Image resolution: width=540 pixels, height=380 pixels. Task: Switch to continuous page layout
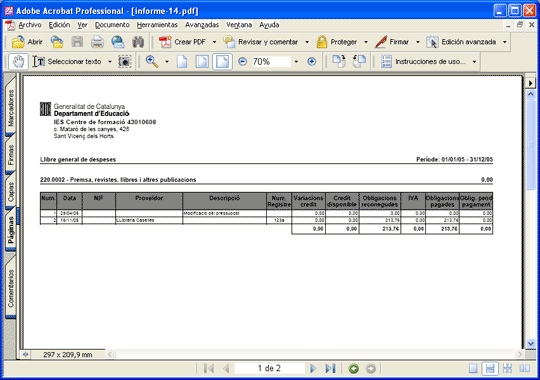(490, 369)
